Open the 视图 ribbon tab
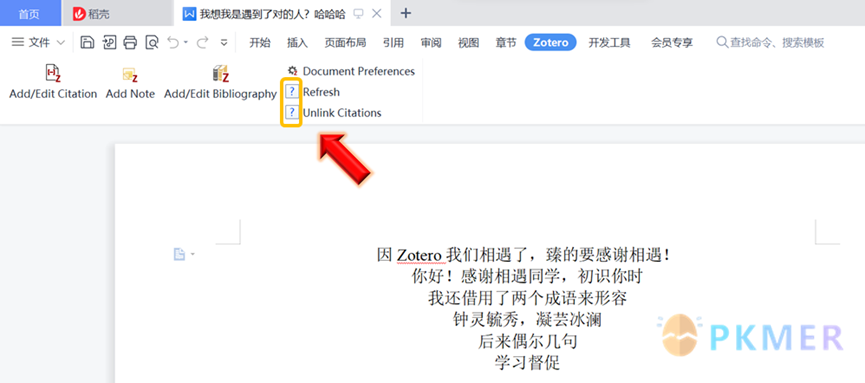Viewport: 865px width, 383px height. (x=468, y=42)
